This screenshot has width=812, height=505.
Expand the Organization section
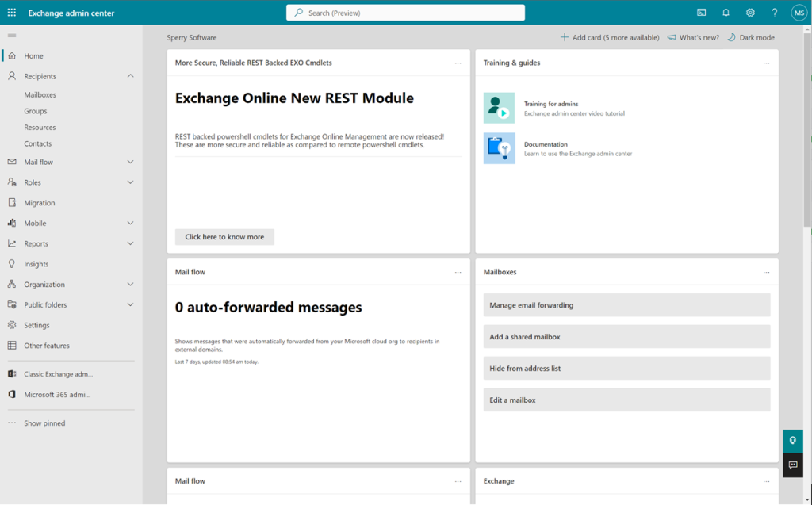pos(132,284)
